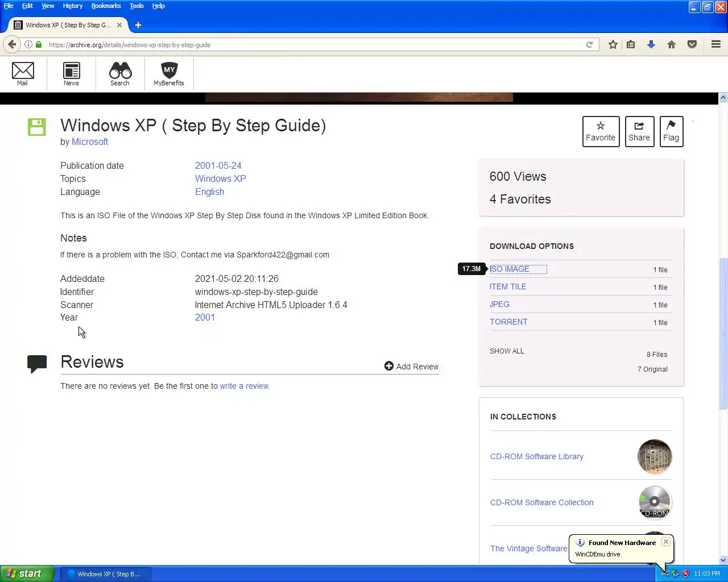Click the Reviews speech bubble icon
Viewport: 728px width, 582px height.
tap(37, 364)
